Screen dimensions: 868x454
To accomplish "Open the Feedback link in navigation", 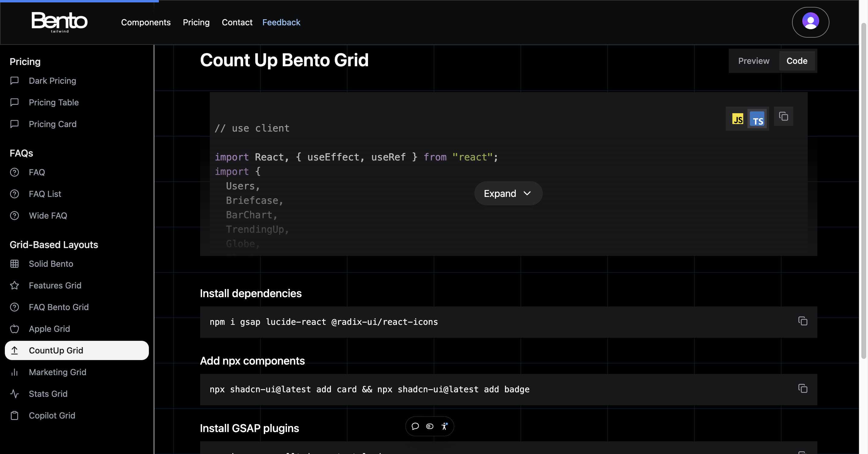I will point(281,22).
